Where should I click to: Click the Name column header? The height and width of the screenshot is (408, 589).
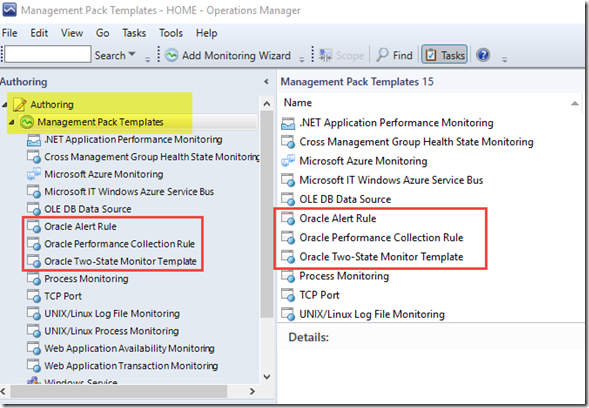[298, 103]
